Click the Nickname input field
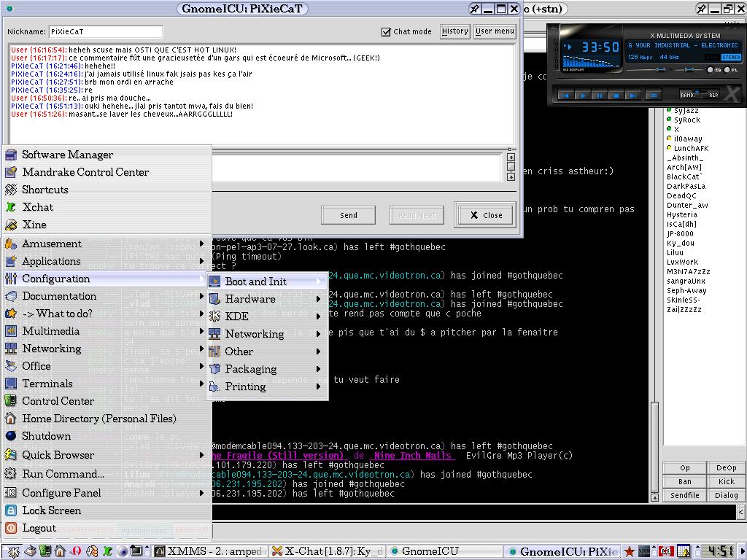The width and height of the screenshot is (747, 560). (x=105, y=31)
